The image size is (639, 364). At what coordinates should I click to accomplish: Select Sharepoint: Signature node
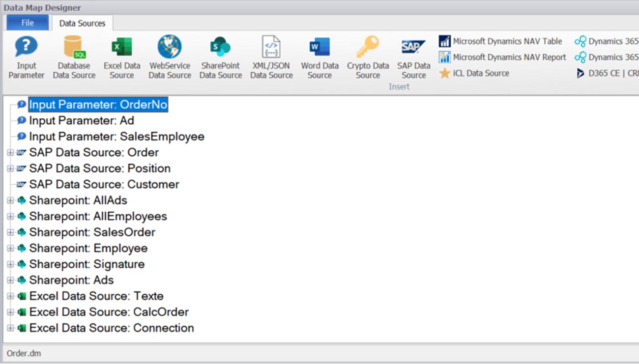point(87,264)
